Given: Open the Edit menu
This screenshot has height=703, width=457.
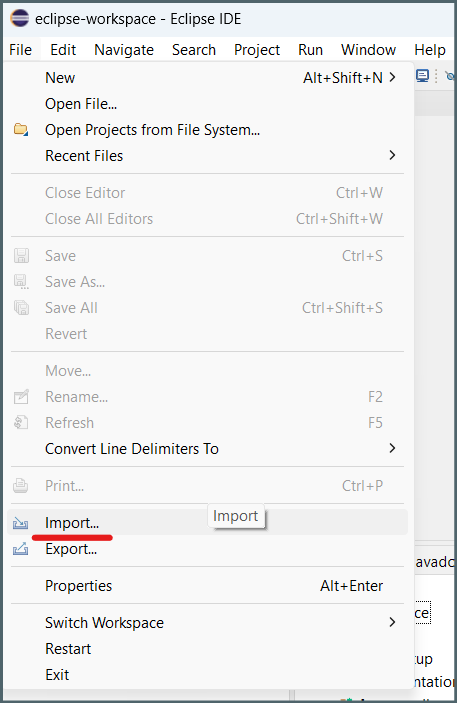Looking at the screenshot, I should point(63,50).
